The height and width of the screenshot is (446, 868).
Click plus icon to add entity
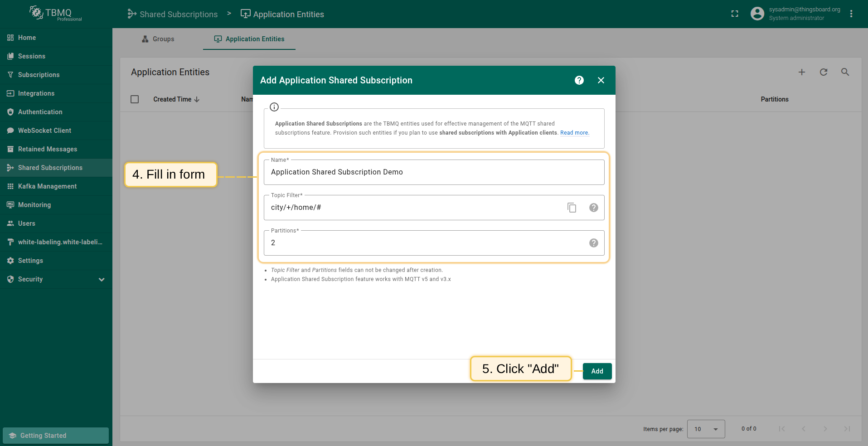(801, 72)
